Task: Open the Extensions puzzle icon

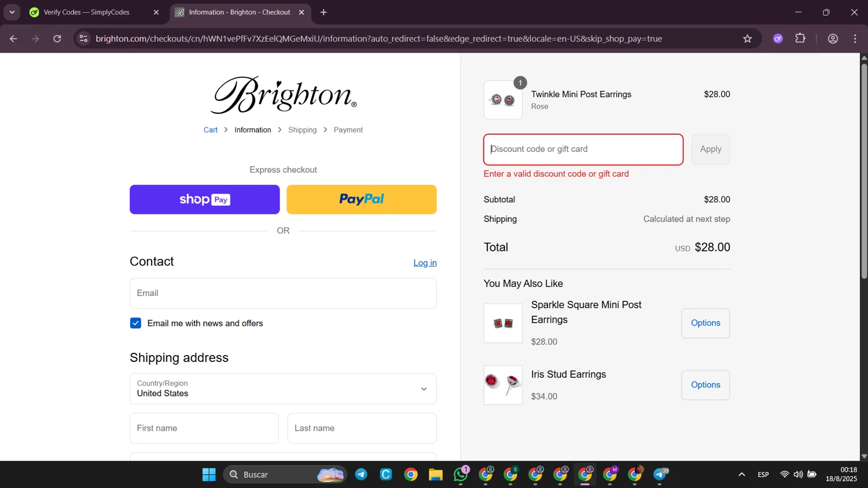Action: point(800,39)
